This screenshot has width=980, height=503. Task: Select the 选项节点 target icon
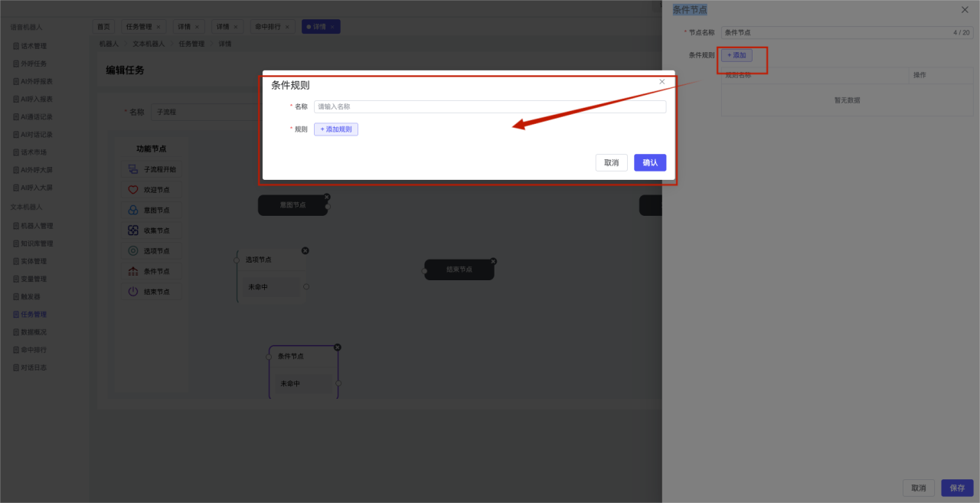click(133, 251)
